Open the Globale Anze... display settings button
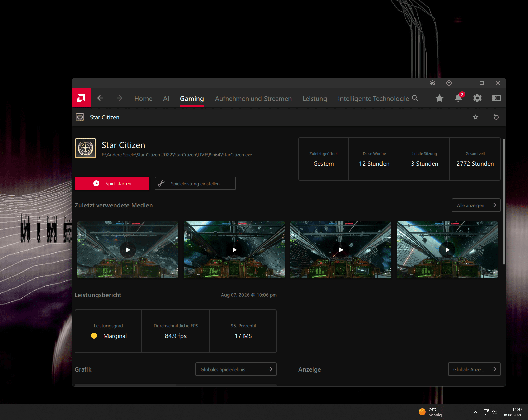Image resolution: width=528 pixels, height=420 pixels. click(x=474, y=369)
